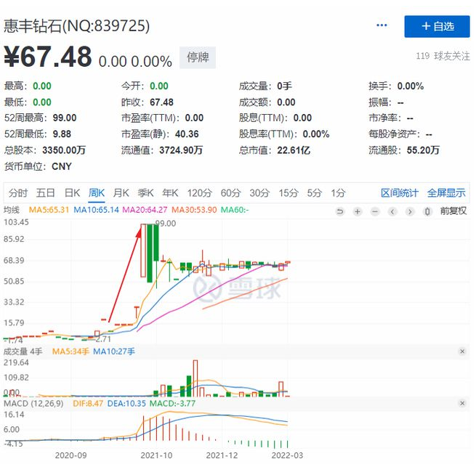The width and height of the screenshot is (476, 464).
Task: Switch to the 30分 chart tab
Action: [259, 193]
